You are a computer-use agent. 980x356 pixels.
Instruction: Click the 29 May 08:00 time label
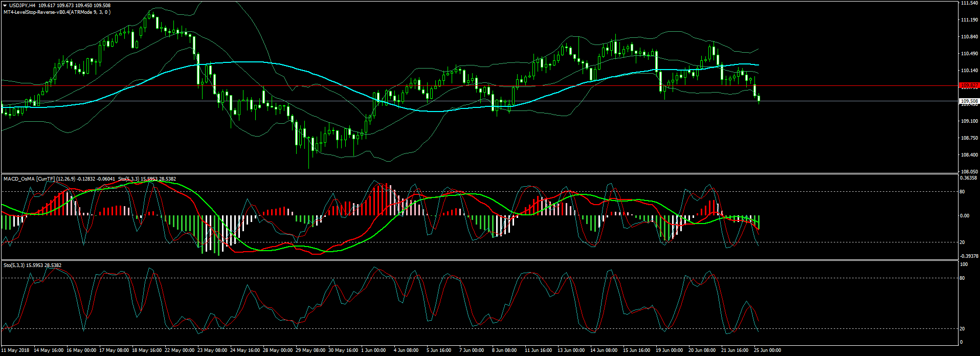(310, 350)
